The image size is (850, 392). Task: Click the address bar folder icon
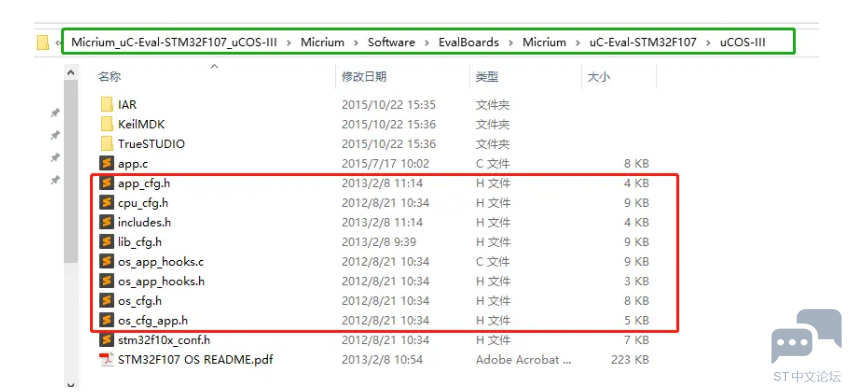pyautogui.click(x=43, y=42)
